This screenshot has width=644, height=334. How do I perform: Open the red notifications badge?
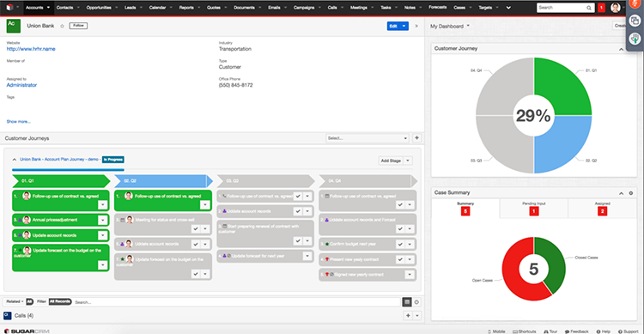pyautogui.click(x=601, y=8)
